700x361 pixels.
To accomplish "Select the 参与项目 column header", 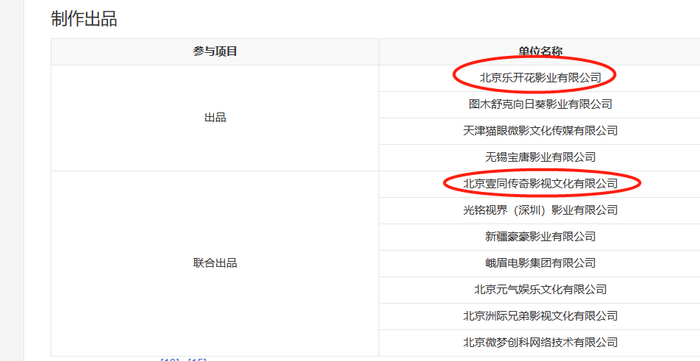I will pos(215,52).
